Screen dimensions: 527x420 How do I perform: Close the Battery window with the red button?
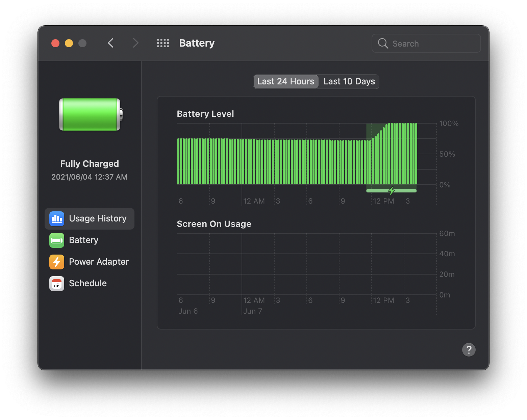point(55,43)
